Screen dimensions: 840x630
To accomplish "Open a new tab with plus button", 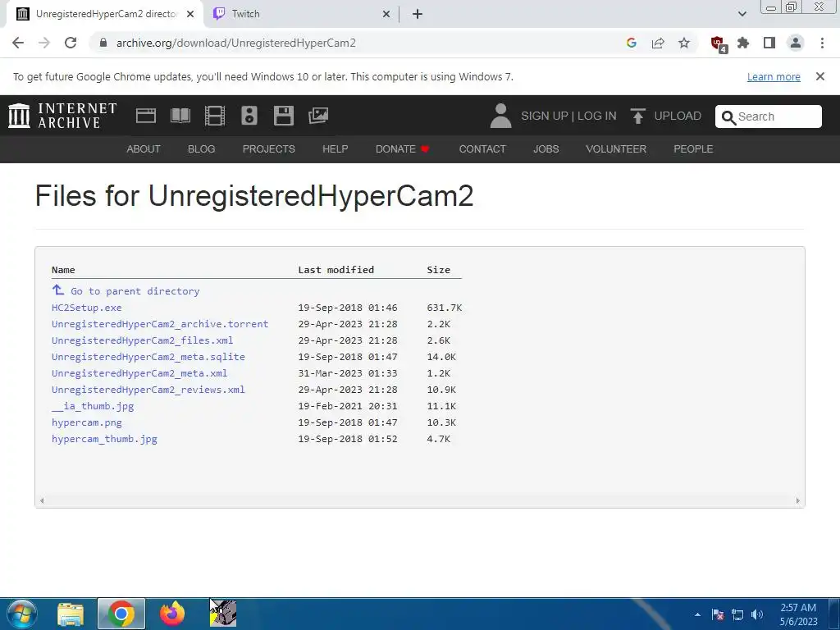I will pos(418,14).
